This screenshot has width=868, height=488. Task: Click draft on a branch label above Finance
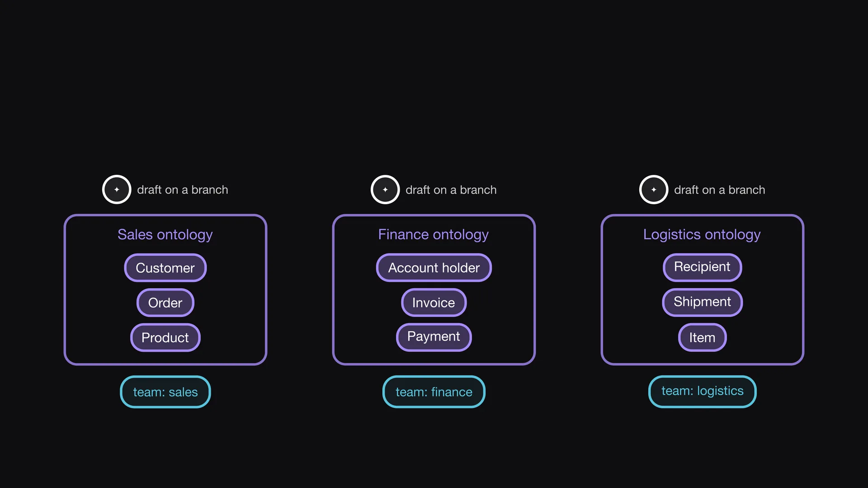tap(451, 190)
